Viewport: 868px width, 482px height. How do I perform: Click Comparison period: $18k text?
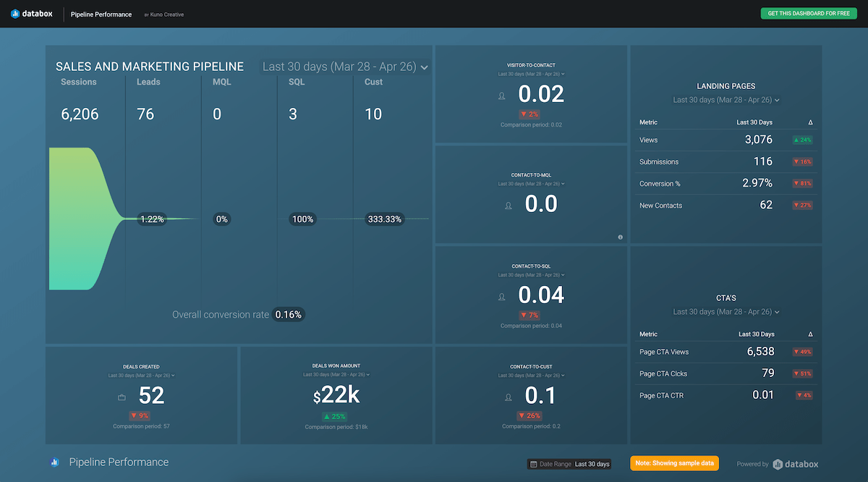[336, 427]
